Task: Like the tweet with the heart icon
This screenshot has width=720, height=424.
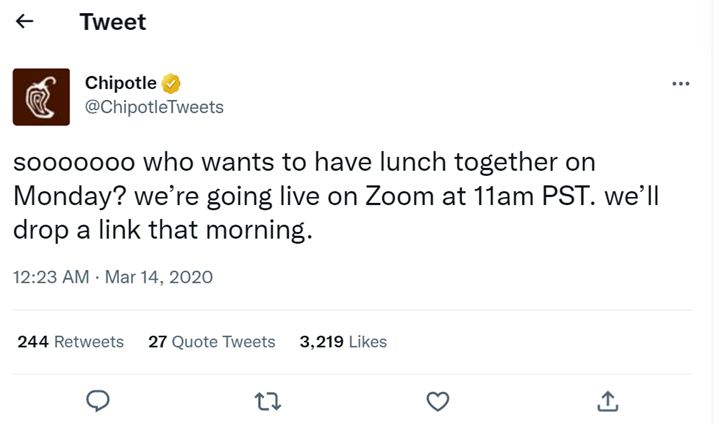Action: [x=437, y=401]
